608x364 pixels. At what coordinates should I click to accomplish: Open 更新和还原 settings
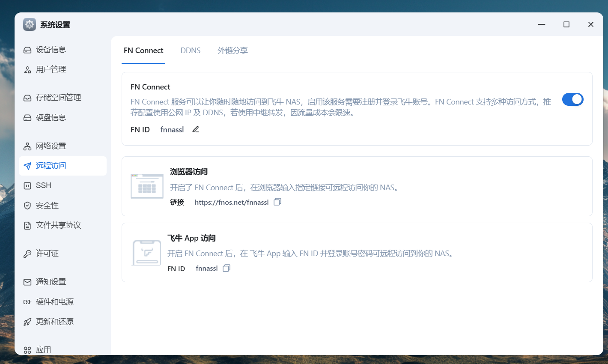tap(54, 321)
